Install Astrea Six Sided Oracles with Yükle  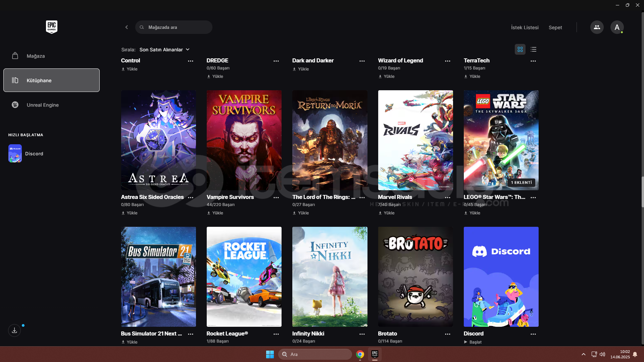click(130, 213)
